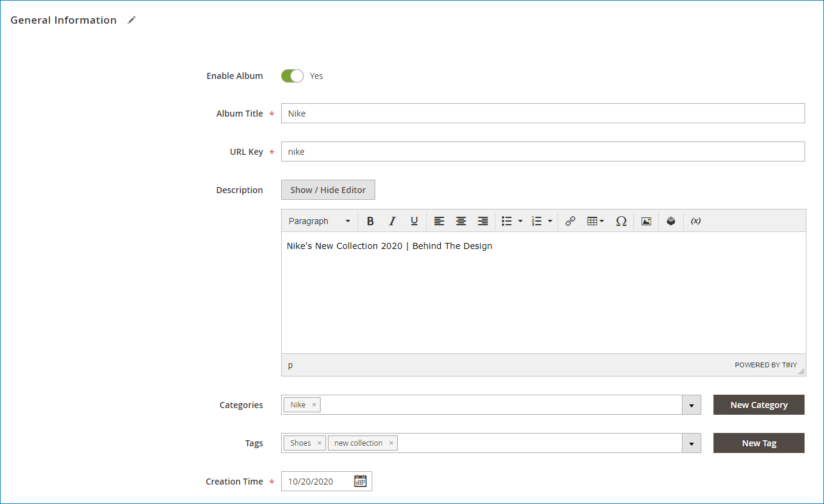Image resolution: width=824 pixels, height=504 pixels.
Task: Right align the description text
Action: click(483, 220)
